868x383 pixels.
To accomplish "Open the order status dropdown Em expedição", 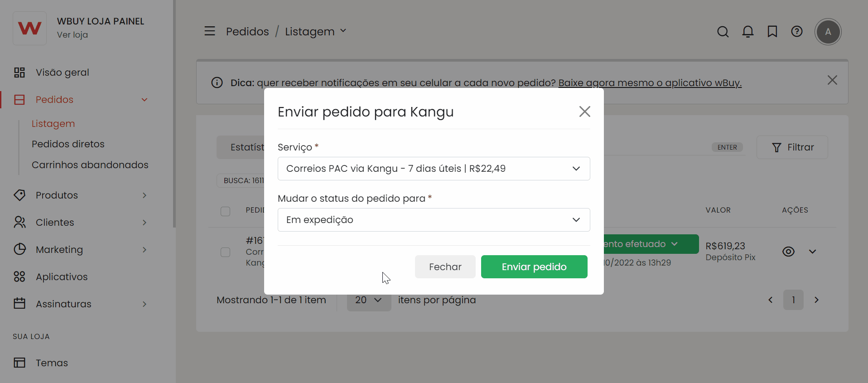I will pos(434,220).
